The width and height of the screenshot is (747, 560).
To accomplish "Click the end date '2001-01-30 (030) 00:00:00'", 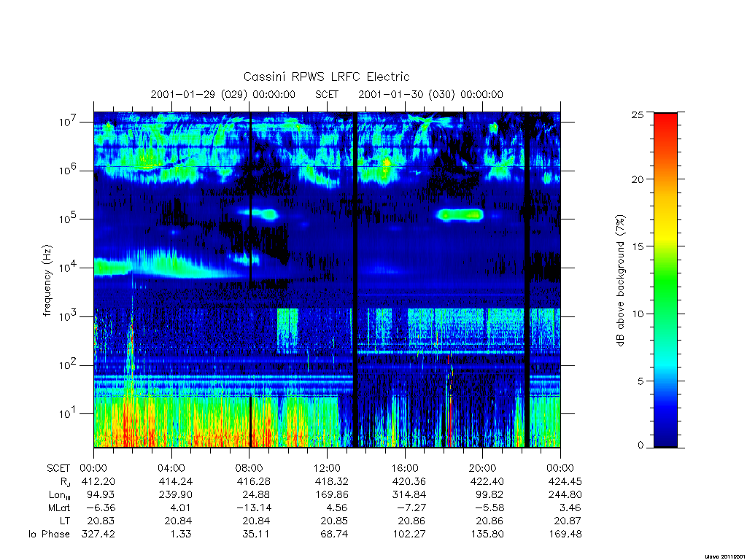I will 430,94.
